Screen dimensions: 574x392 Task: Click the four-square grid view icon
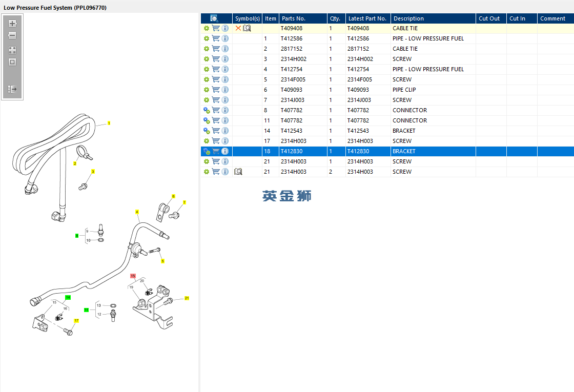tap(12, 50)
